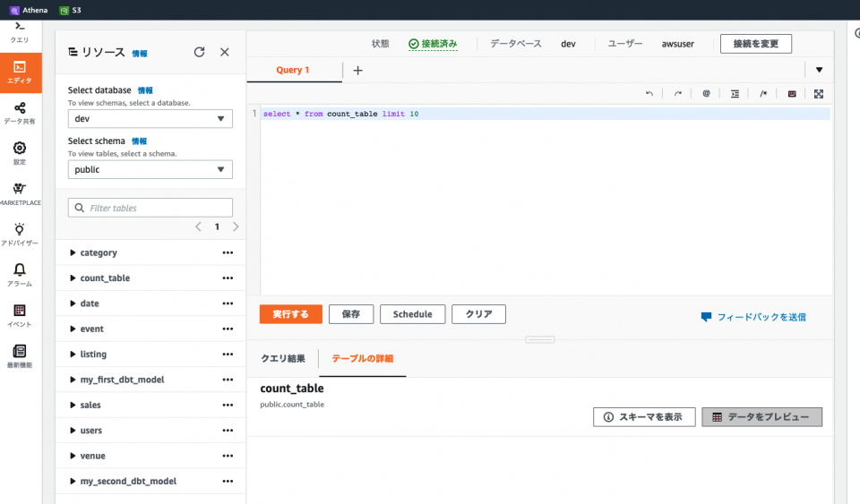Open the keyboard shortcuts icon
Viewport: 860px width, 504px height.
point(792,94)
